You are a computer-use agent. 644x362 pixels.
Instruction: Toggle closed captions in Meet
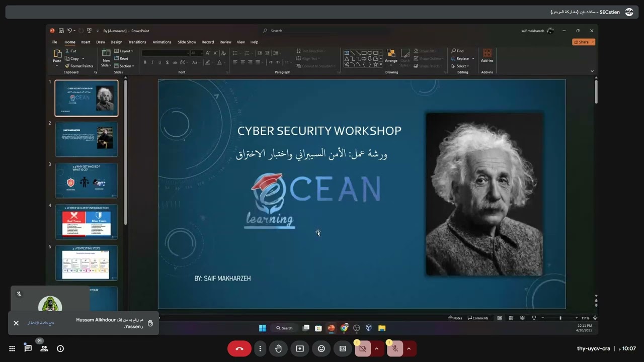click(343, 348)
